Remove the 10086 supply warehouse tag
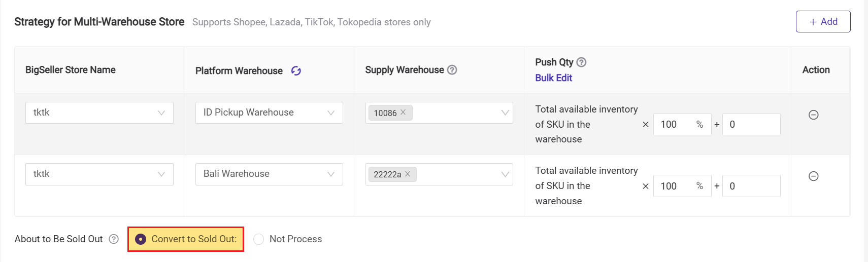Image resolution: width=868 pixels, height=262 pixels. pos(403,113)
